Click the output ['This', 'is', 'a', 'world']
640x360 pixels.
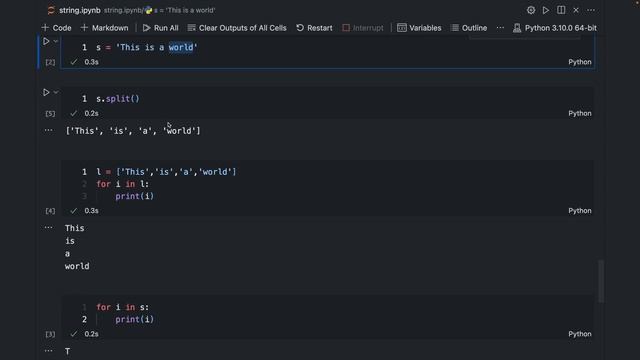click(x=133, y=131)
